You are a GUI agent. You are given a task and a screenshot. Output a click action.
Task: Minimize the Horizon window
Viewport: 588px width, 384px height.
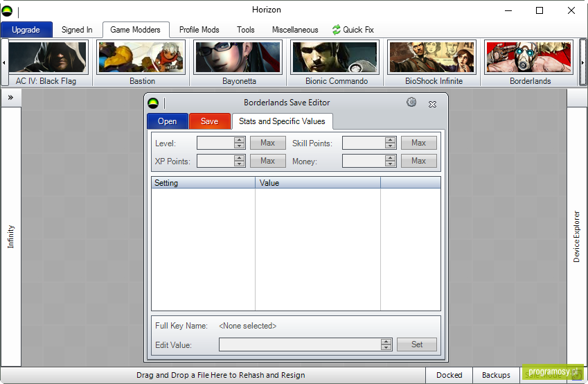(508, 10)
